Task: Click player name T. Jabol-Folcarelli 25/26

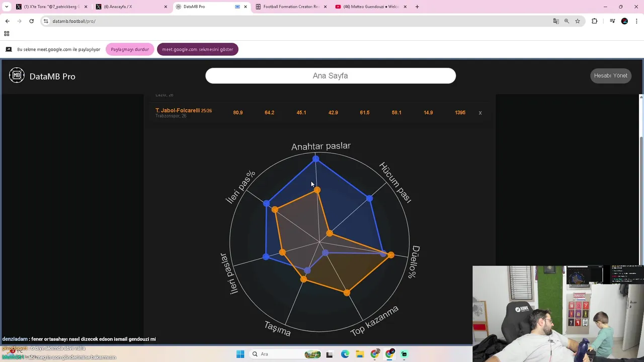Action: 184,110
